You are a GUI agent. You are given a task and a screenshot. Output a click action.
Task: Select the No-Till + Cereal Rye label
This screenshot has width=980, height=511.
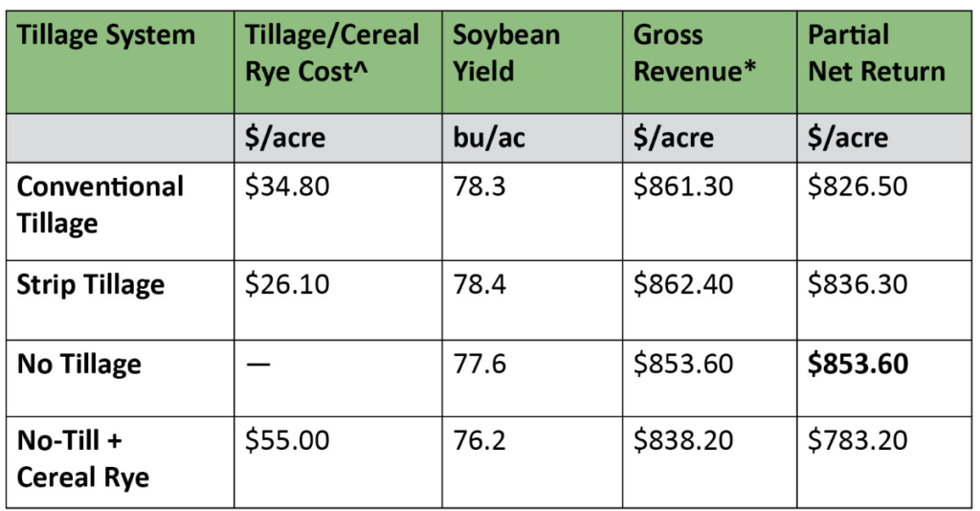click(x=83, y=458)
